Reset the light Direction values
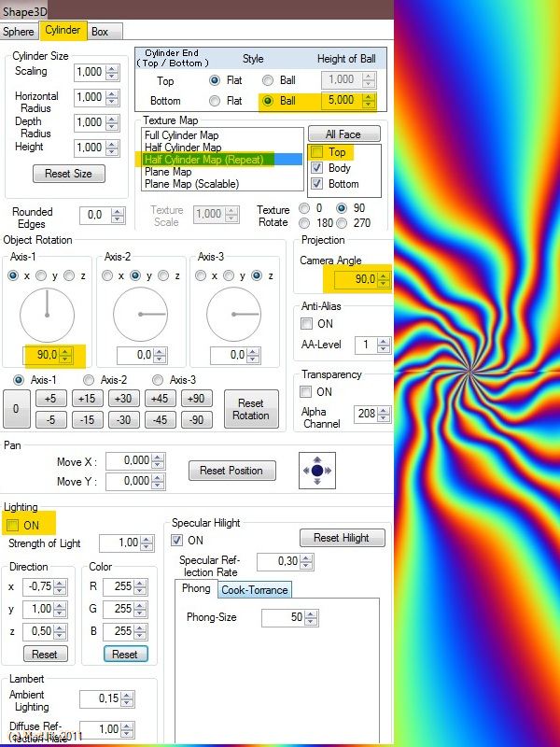The height and width of the screenshot is (747, 560). (x=45, y=655)
